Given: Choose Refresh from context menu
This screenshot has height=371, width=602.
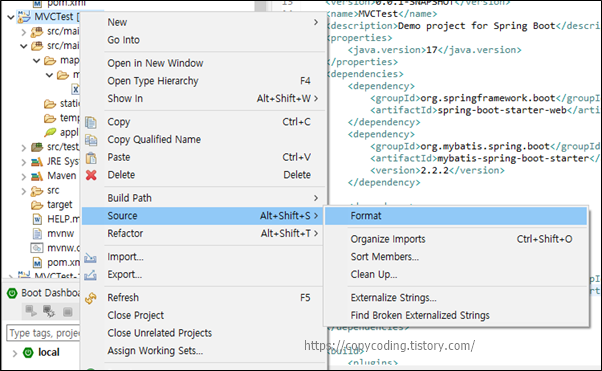Looking at the screenshot, I should tap(203, 297).
